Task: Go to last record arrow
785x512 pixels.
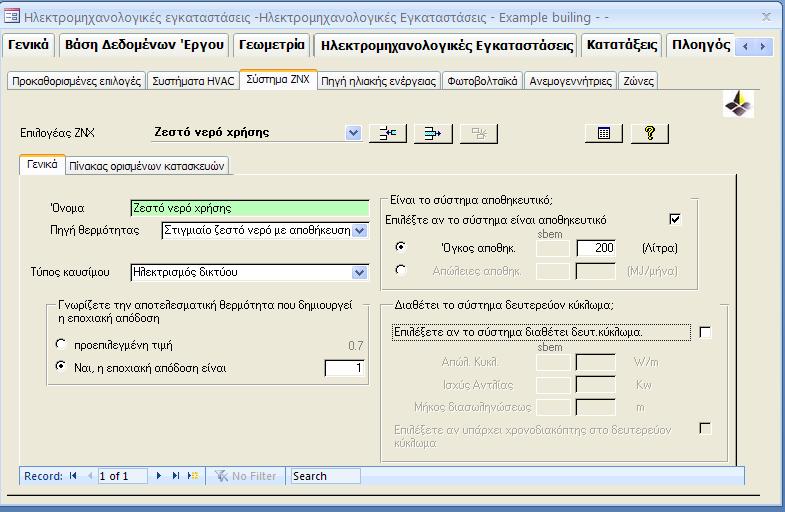Action: pos(176,476)
